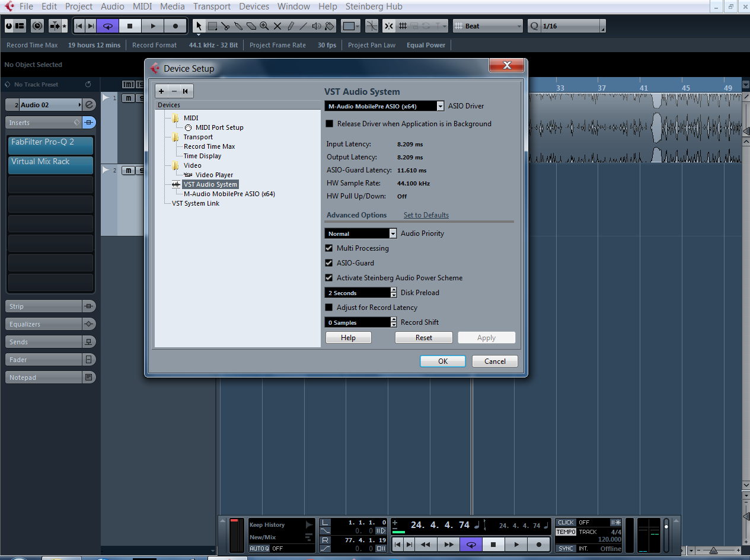
Task: Open snap type Beat dropdown
Action: point(488,26)
